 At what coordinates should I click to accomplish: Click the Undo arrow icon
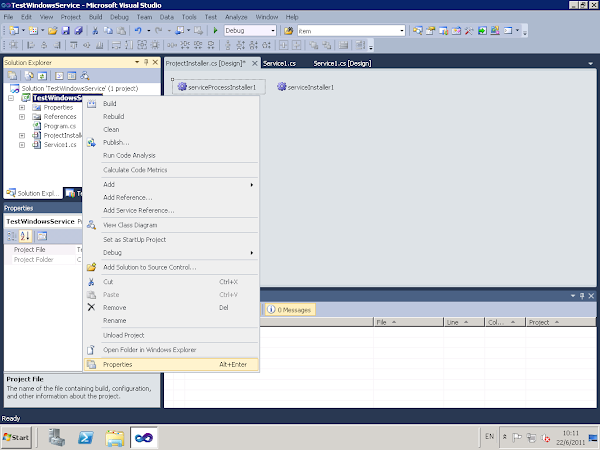[138, 31]
